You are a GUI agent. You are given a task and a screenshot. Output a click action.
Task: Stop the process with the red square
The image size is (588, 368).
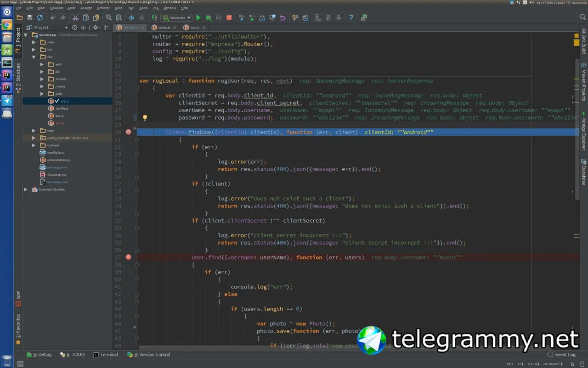229,18
